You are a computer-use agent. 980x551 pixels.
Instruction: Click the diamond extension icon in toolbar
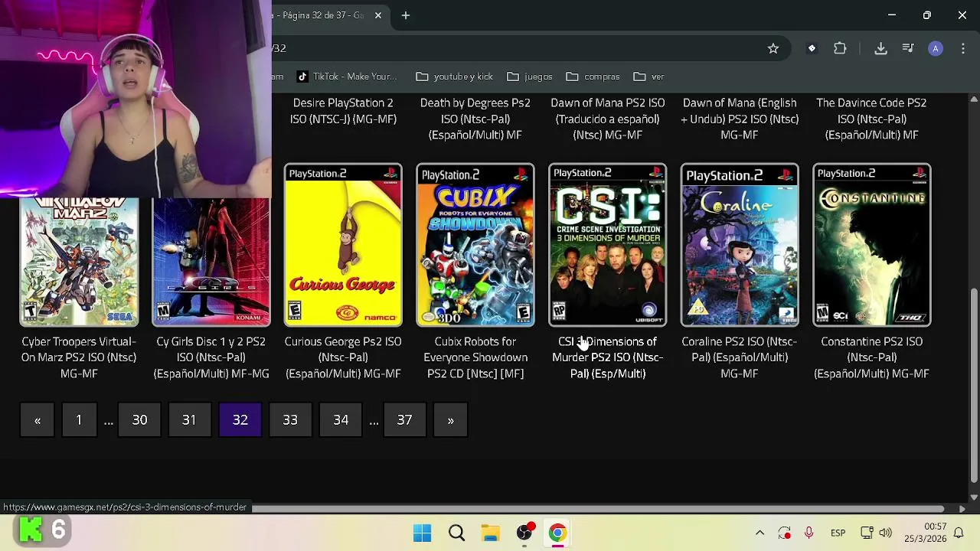click(812, 48)
